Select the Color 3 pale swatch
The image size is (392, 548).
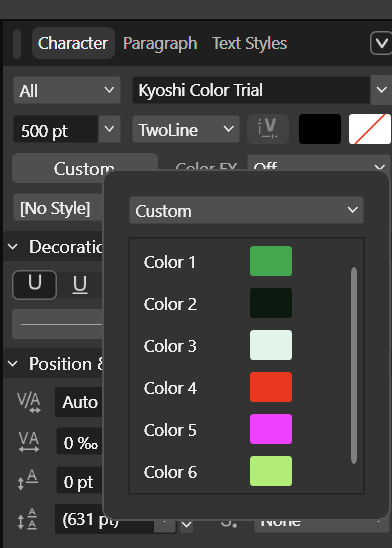click(x=271, y=345)
